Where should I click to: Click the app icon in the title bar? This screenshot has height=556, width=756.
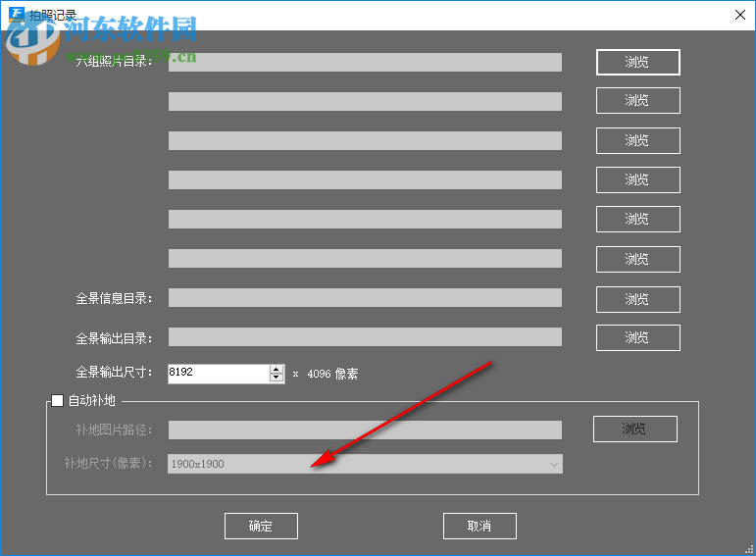tap(17, 15)
